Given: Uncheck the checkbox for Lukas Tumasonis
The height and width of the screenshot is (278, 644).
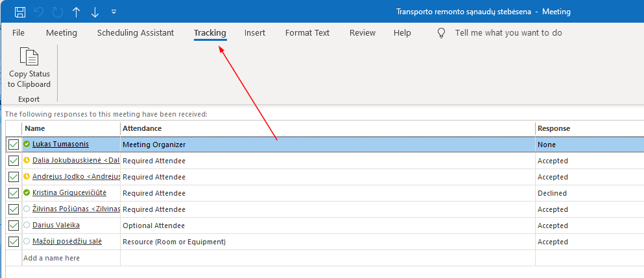Looking at the screenshot, I should click(14, 145).
